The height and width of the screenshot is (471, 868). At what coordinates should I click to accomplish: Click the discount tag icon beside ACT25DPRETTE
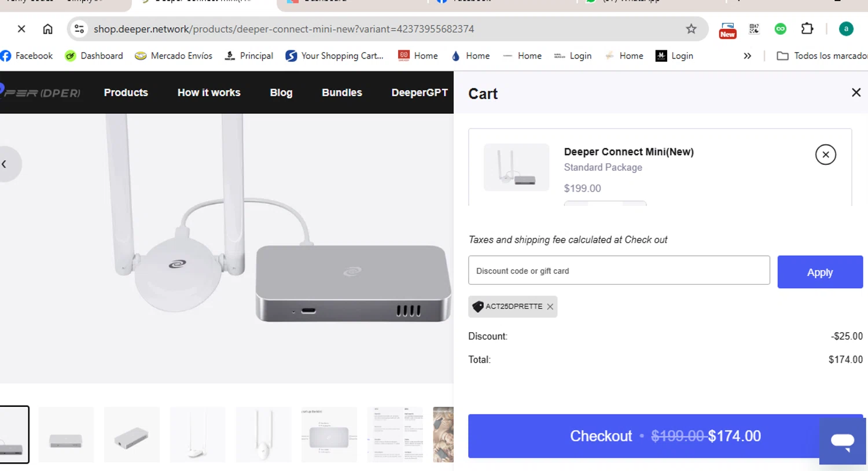click(x=477, y=307)
